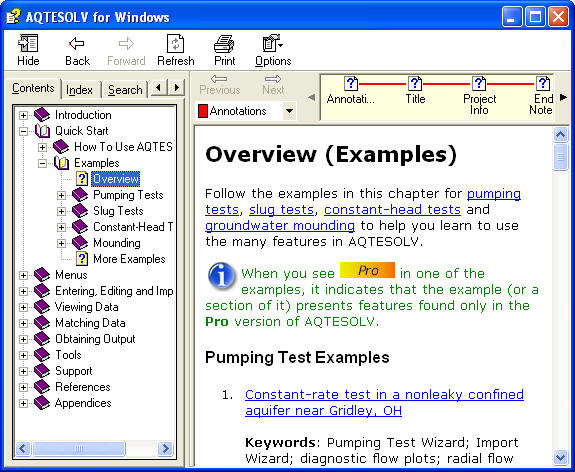Go Back using the toolbar arrow
575x472 pixels.
(x=77, y=44)
